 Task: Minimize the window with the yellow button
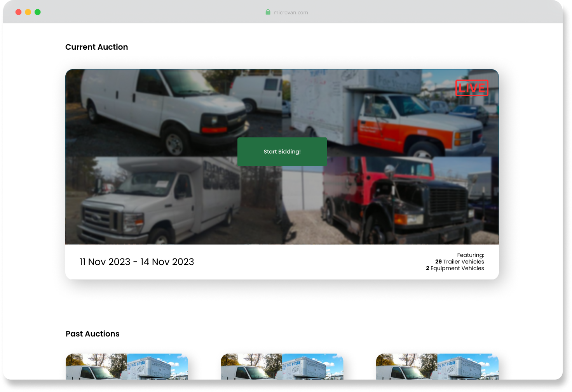coord(28,12)
